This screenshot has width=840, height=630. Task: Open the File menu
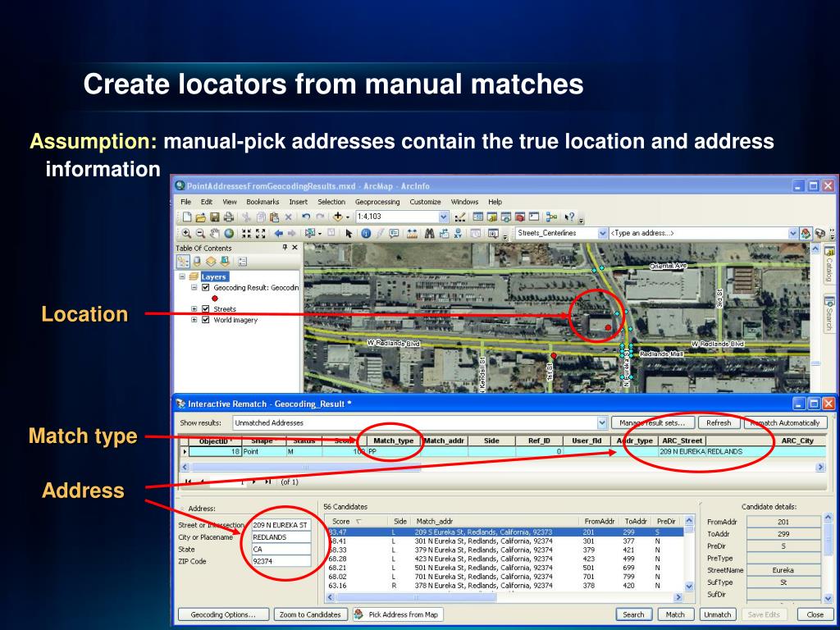186,202
